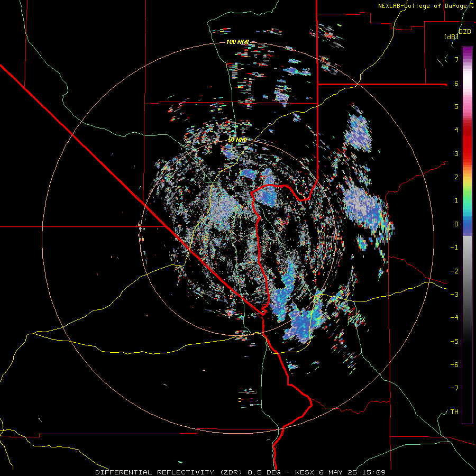Click the DZD product label
Viewport: 476px width, 476px height.
pos(464,32)
